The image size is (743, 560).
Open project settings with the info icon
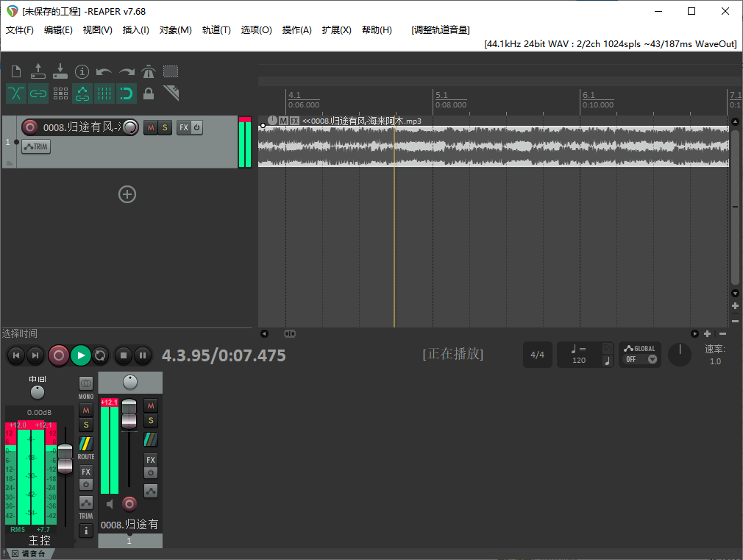point(82,71)
